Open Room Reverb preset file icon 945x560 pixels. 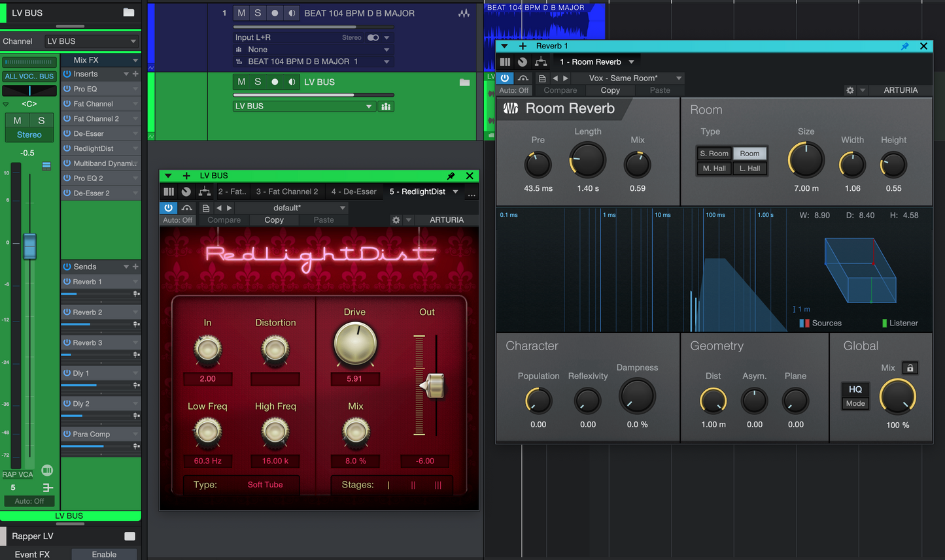click(542, 78)
